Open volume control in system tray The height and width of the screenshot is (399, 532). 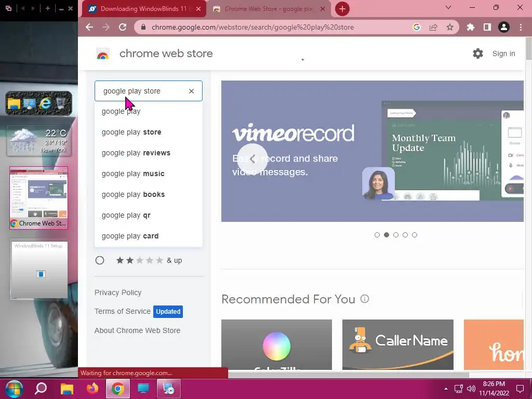(471, 389)
